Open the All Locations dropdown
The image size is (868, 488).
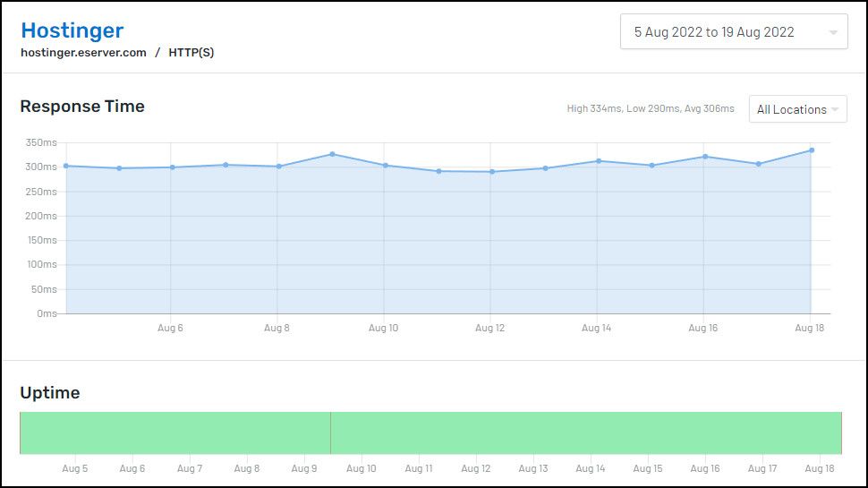[x=797, y=109]
